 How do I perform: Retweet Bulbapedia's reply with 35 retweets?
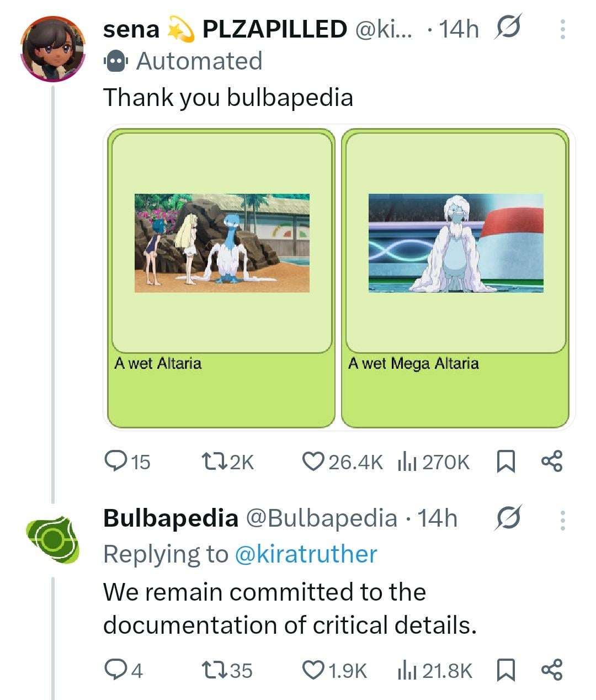(x=212, y=670)
